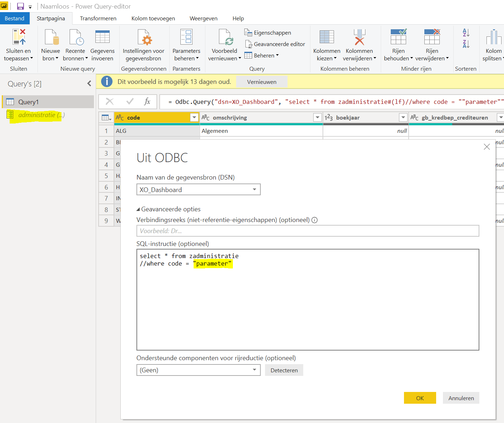504x423 pixels.
Task: Select Kolom splitsen
Action: [x=493, y=45]
